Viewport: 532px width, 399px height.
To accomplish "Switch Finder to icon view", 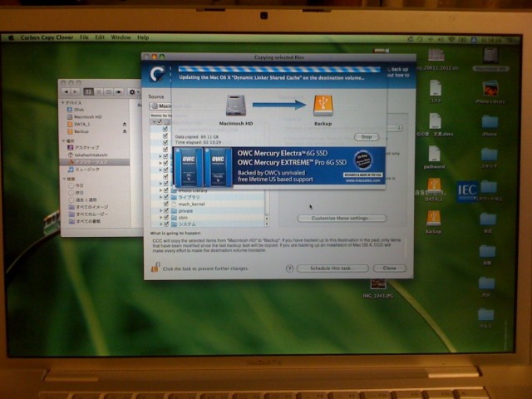I will click(88, 91).
